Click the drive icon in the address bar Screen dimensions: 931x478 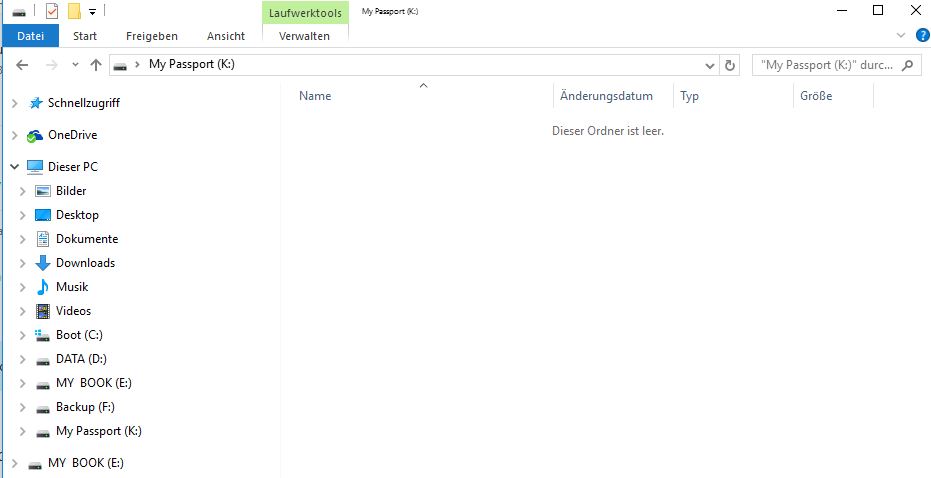pos(120,66)
